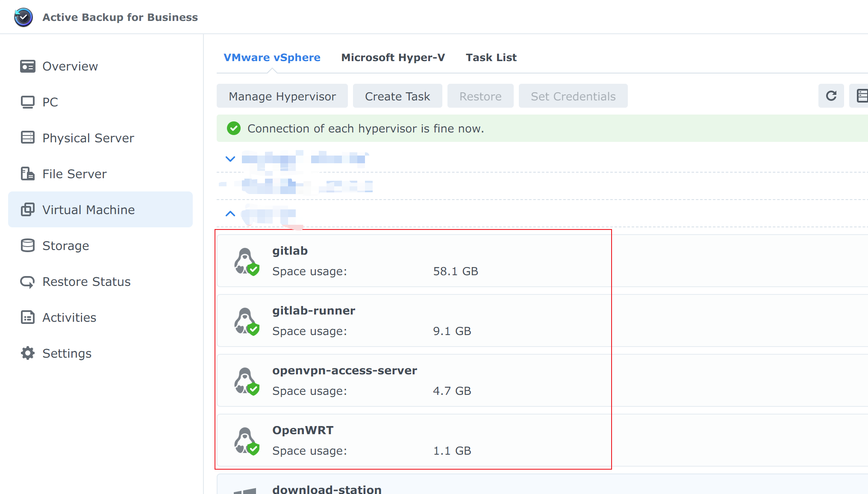
Task: Expand the second hypervisor group chevron
Action: point(230,213)
